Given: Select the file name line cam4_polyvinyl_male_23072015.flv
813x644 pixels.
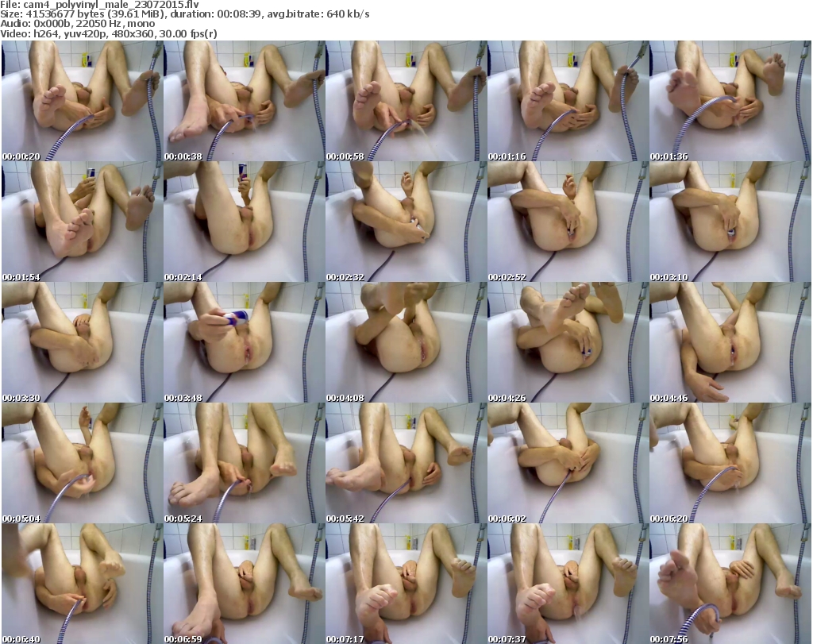Looking at the screenshot, I should pyautogui.click(x=99, y=4).
